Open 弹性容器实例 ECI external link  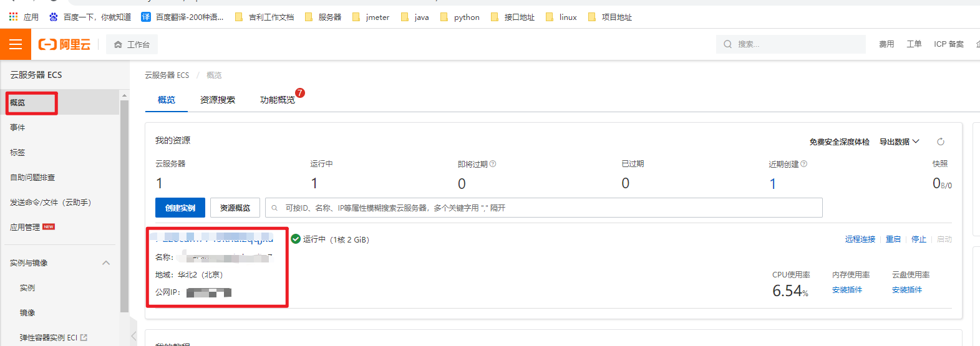click(x=53, y=337)
